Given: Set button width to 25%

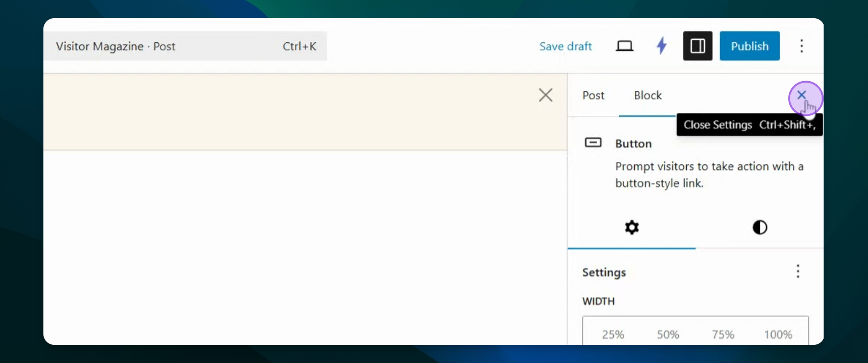Looking at the screenshot, I should (613, 334).
